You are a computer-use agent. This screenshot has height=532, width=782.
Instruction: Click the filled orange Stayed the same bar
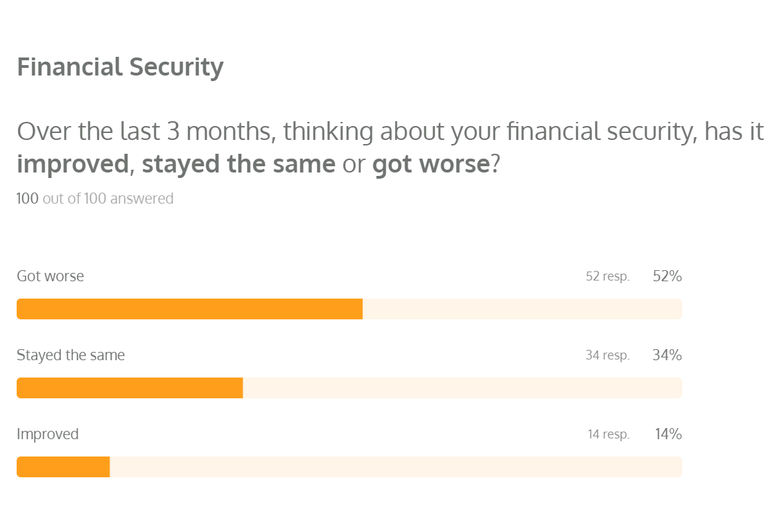(x=130, y=388)
